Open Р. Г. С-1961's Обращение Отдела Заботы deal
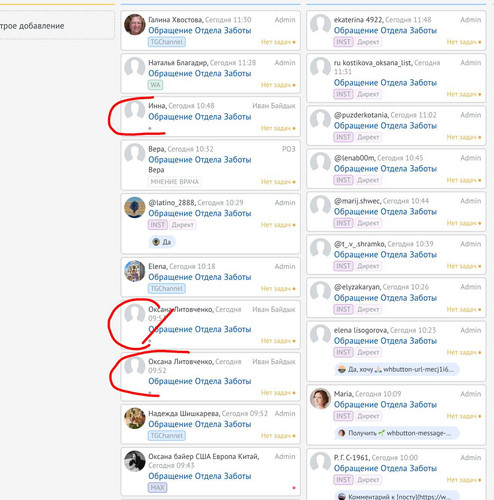Screen dimensions: 494x500 point(385,468)
